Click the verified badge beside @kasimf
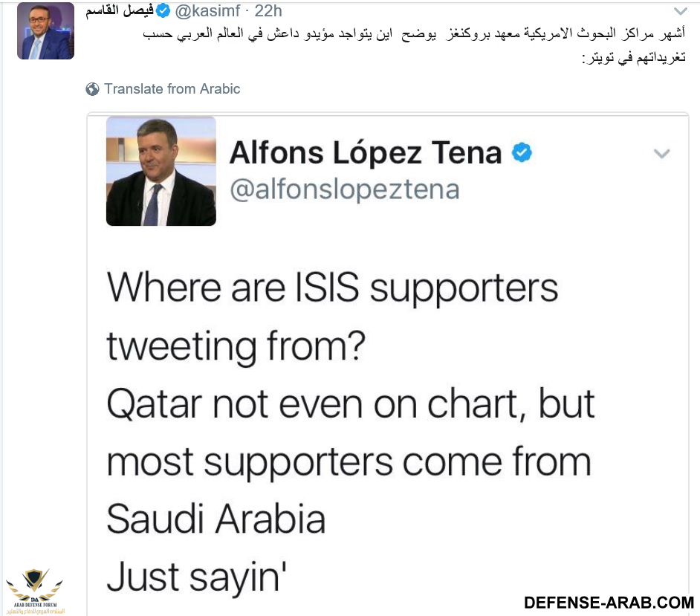 coord(163,11)
